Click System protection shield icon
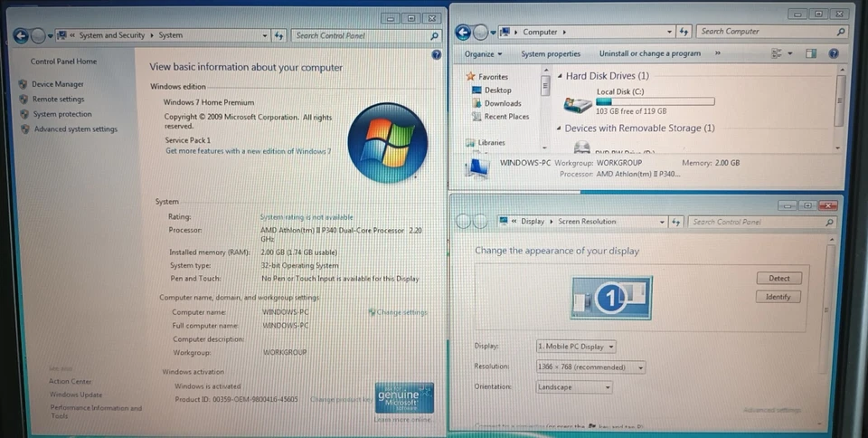Image resolution: width=868 pixels, height=438 pixels. point(24,114)
